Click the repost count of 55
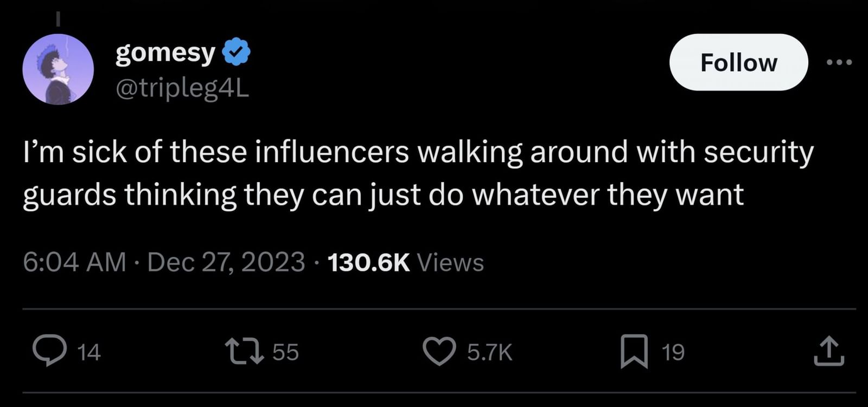868x407 pixels. [285, 352]
